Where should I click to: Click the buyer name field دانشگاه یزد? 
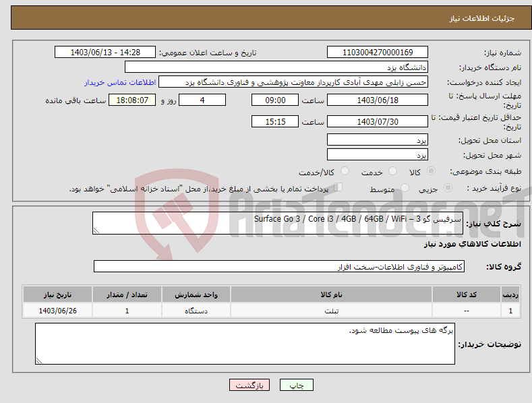click(276, 67)
